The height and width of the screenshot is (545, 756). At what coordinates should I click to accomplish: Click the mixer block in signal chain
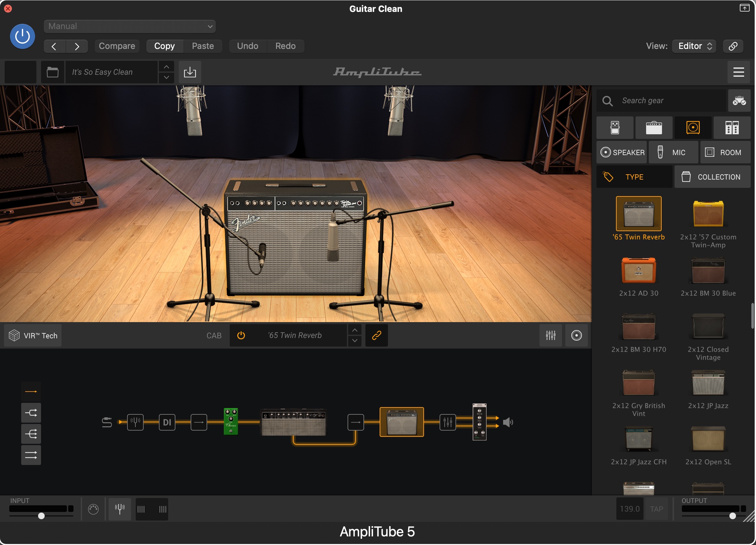[x=448, y=422]
